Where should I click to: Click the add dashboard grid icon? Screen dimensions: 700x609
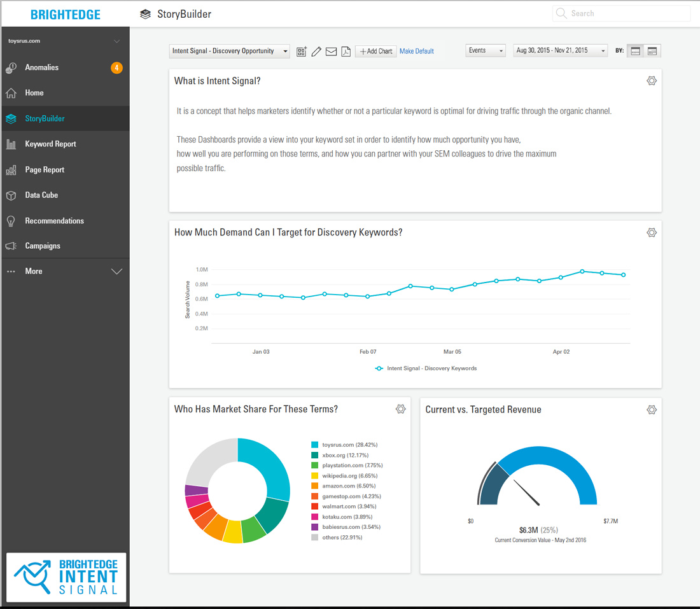tap(302, 52)
